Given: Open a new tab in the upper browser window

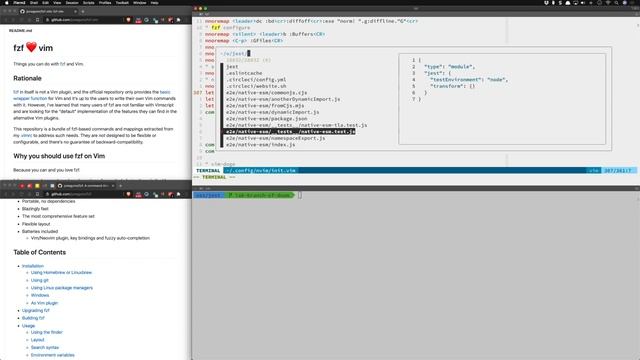Looking at the screenshot, I should coord(83,11).
